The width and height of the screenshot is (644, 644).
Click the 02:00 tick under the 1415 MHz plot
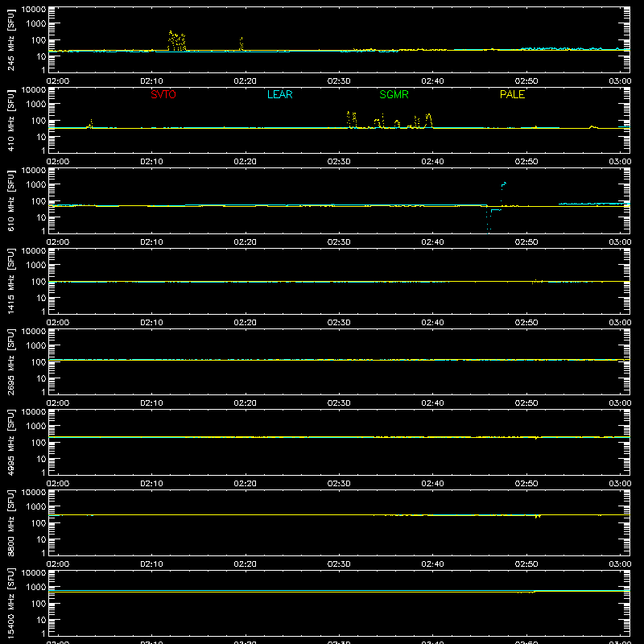coord(57,323)
